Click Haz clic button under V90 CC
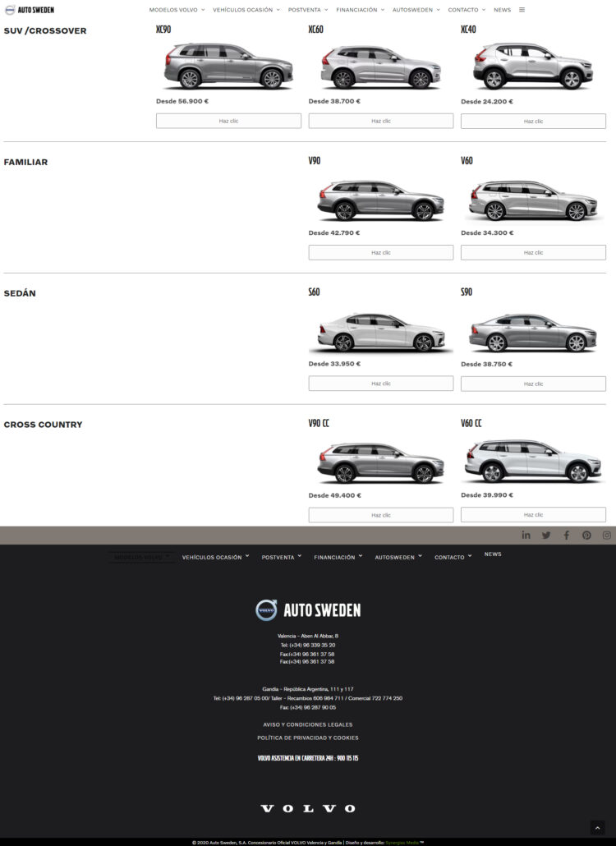Image resolution: width=616 pixels, height=846 pixels. tap(381, 515)
